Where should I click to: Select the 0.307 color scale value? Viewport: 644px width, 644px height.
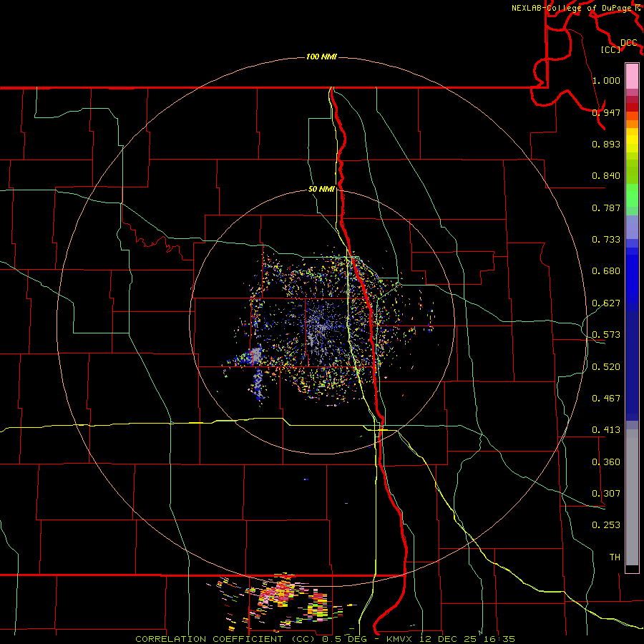click(x=606, y=494)
